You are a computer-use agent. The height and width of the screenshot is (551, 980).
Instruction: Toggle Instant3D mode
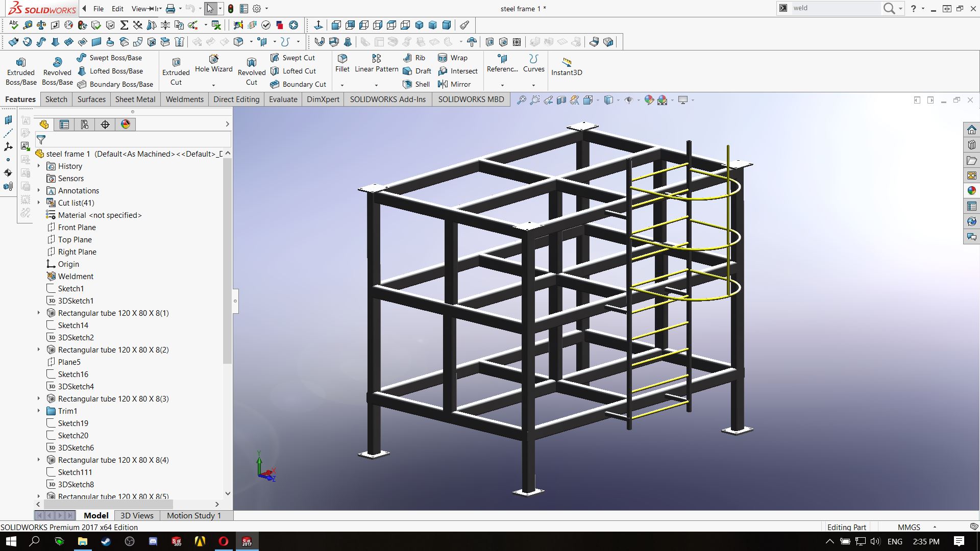(567, 66)
